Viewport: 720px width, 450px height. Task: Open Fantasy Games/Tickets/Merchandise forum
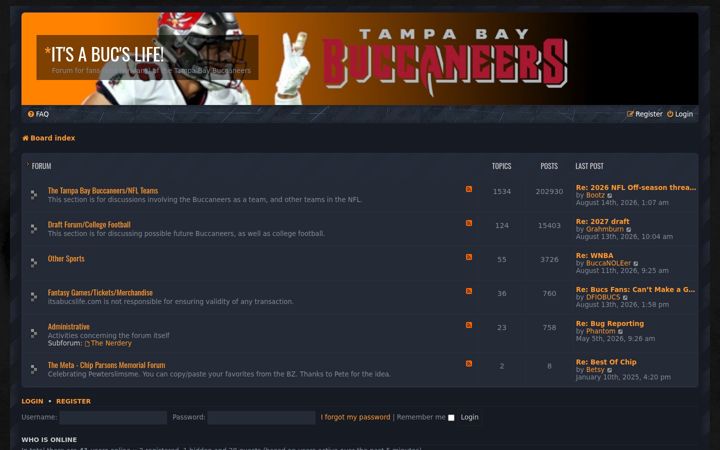tap(100, 292)
